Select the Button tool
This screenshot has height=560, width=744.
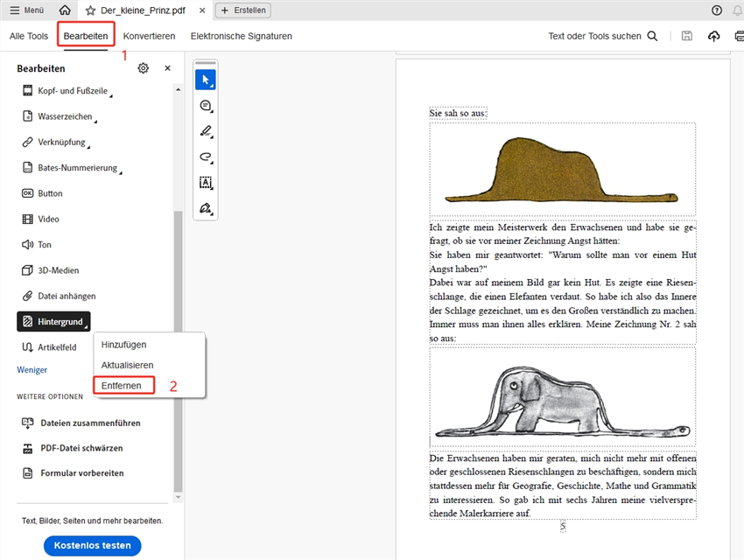[42, 193]
